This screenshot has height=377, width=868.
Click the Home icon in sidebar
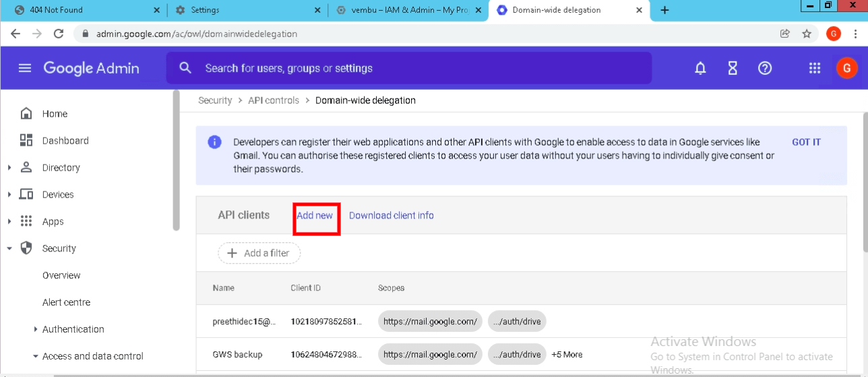tap(26, 113)
